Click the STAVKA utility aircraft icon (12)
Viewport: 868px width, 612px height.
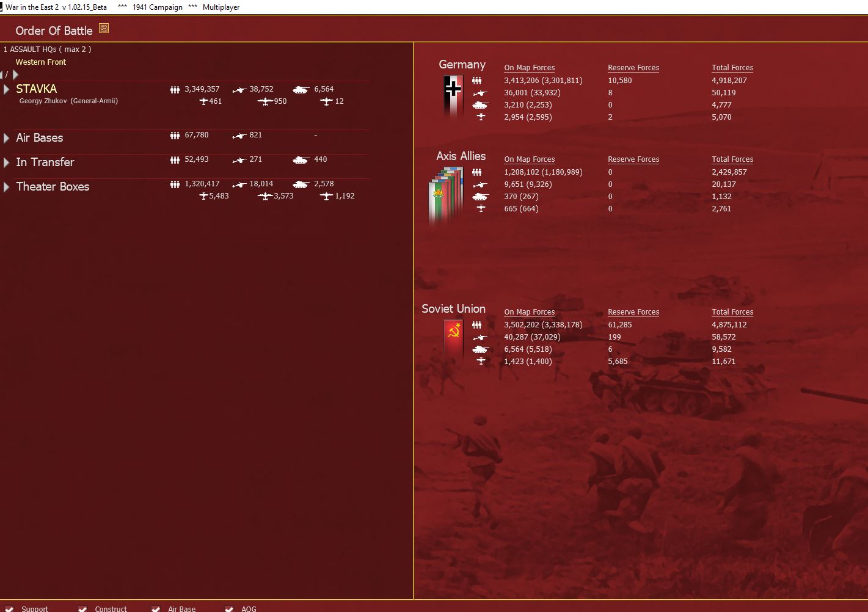click(326, 101)
